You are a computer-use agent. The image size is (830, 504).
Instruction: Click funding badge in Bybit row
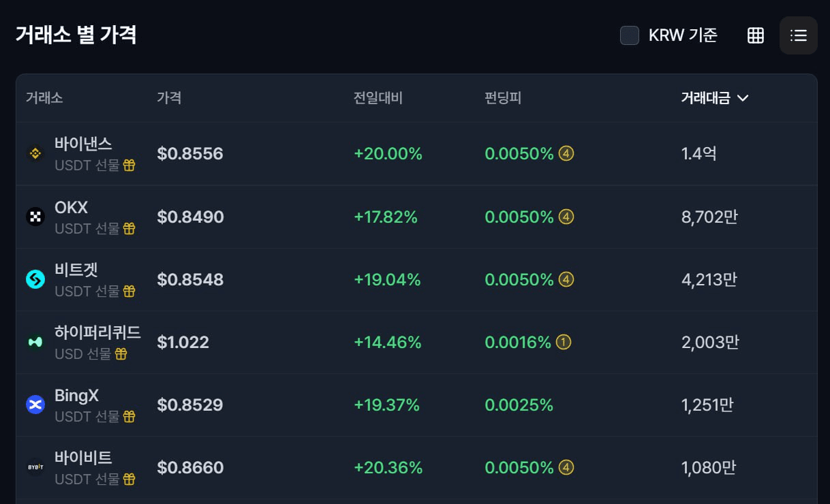pyautogui.click(x=566, y=467)
